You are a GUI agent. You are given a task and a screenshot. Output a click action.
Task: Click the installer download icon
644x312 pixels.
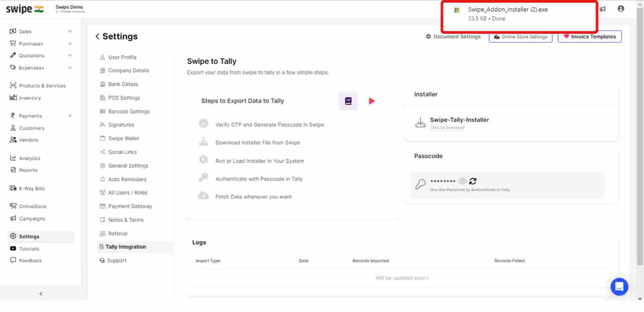click(x=420, y=123)
